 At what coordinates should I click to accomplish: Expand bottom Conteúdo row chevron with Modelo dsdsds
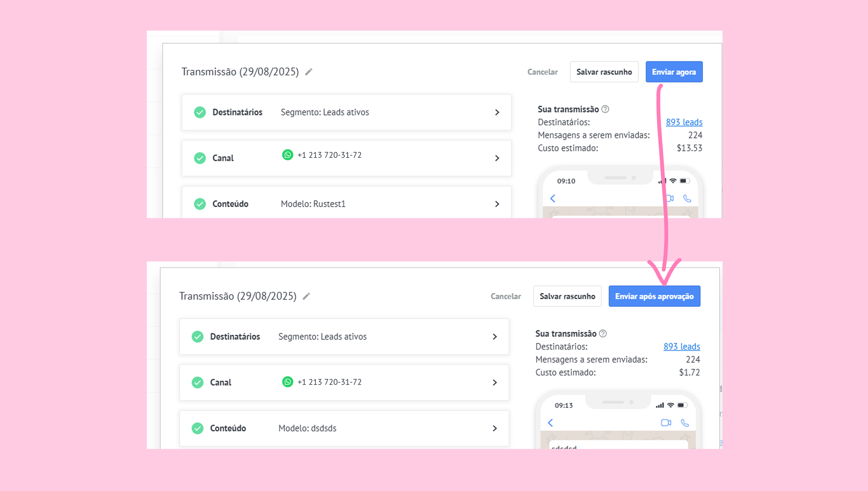tap(495, 428)
